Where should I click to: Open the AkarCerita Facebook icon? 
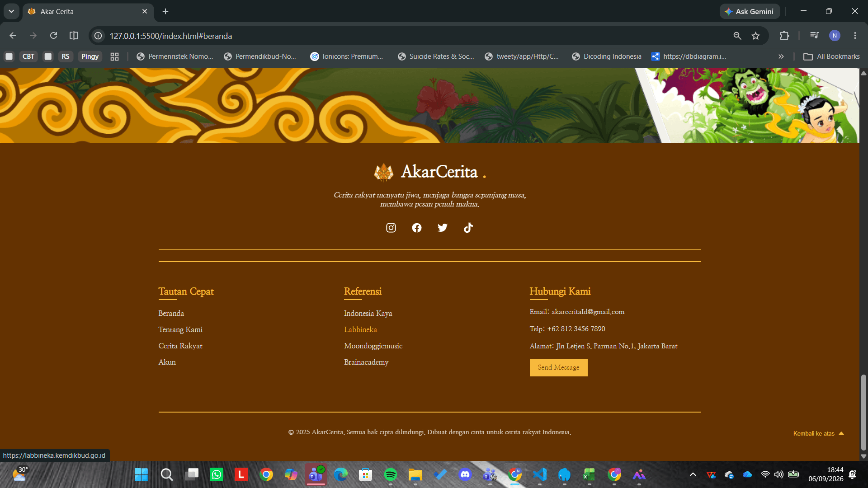point(417,228)
